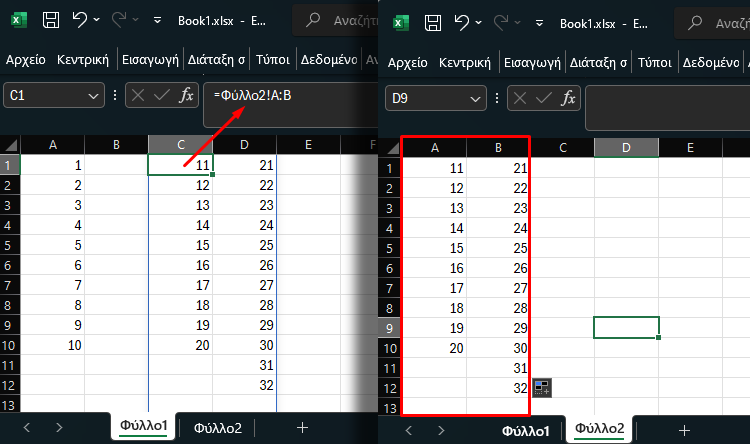Open Αρχείο tab in left window
The height and width of the screenshot is (444, 750).
pyautogui.click(x=26, y=60)
